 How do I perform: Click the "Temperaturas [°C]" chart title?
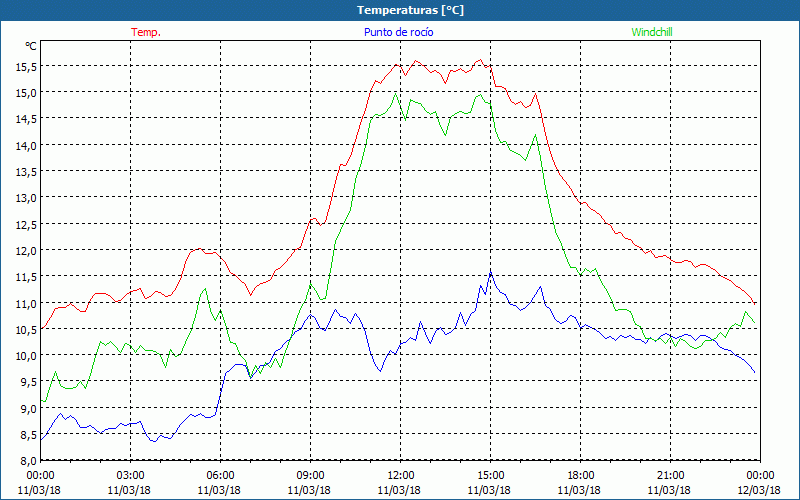coord(410,10)
